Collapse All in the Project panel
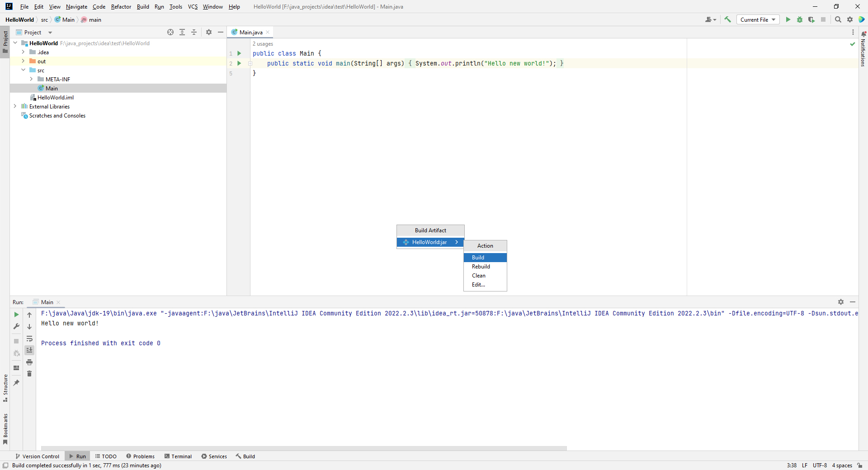 [x=194, y=32]
